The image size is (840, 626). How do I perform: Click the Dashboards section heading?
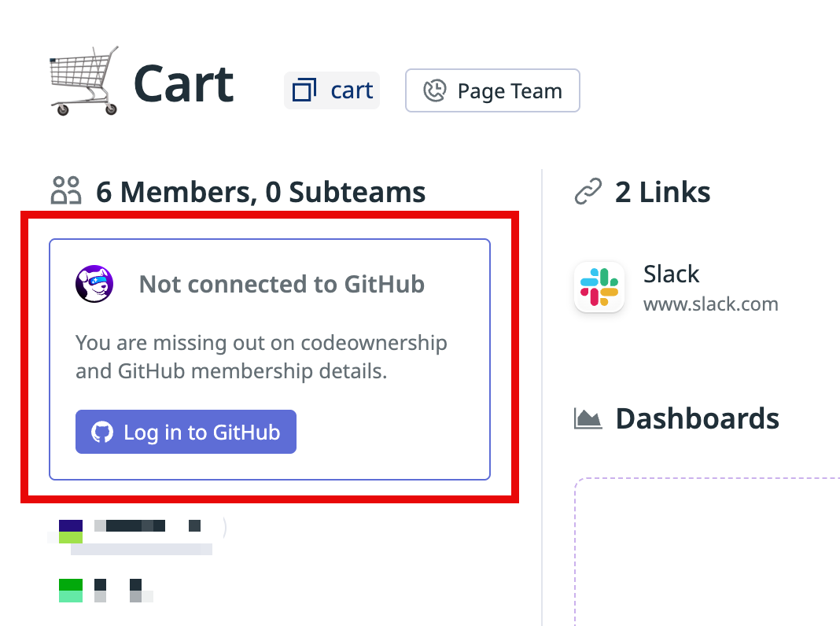click(697, 418)
